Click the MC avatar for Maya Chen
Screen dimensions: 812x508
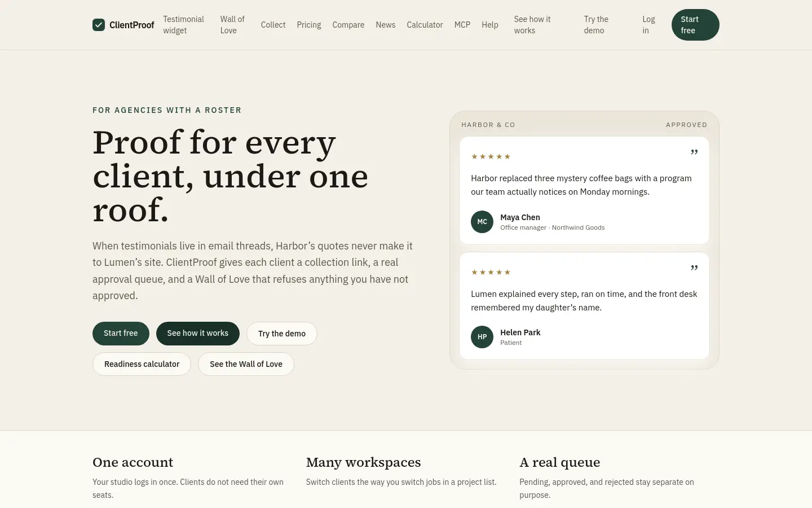[482, 222]
